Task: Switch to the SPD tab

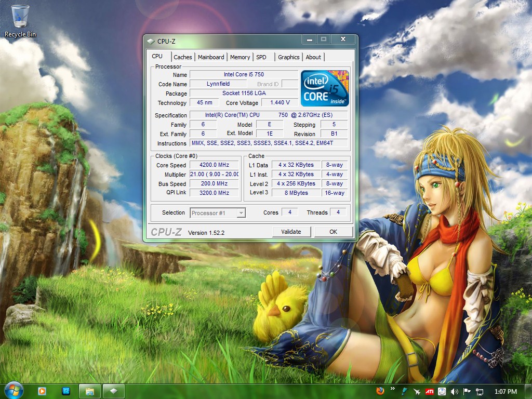Action: [261, 57]
